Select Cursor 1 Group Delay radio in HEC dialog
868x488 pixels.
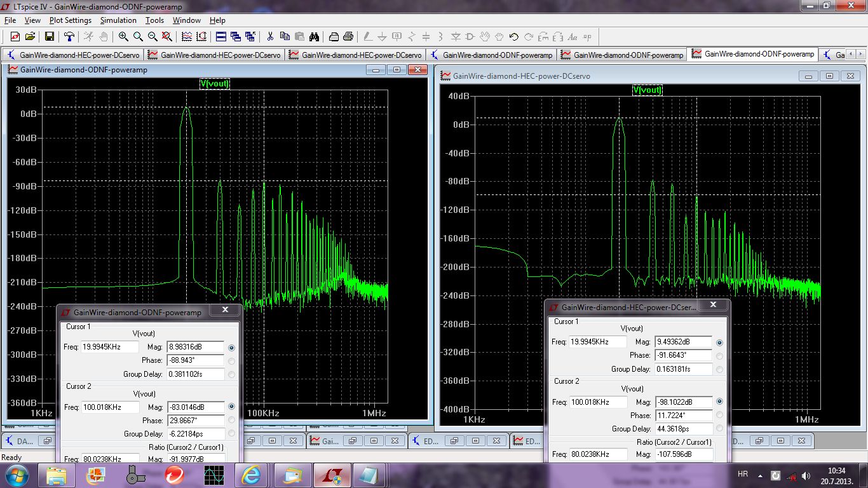point(719,370)
